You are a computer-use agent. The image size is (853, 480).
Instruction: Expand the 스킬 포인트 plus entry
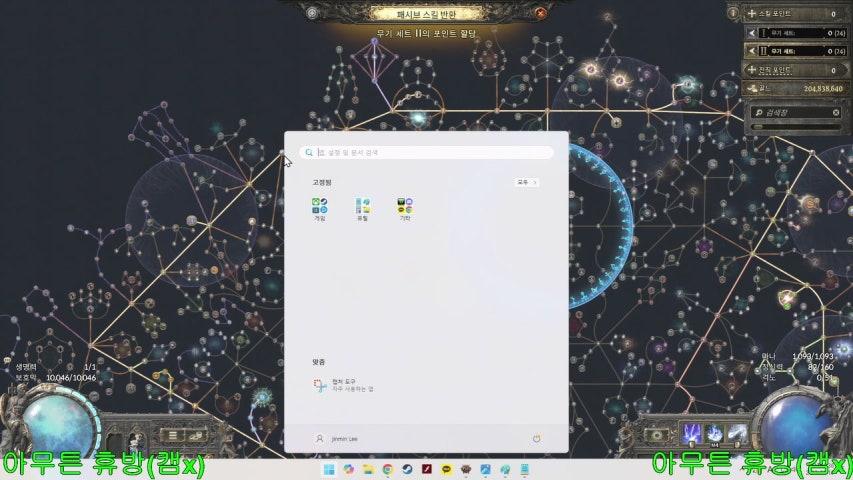[x=752, y=14]
